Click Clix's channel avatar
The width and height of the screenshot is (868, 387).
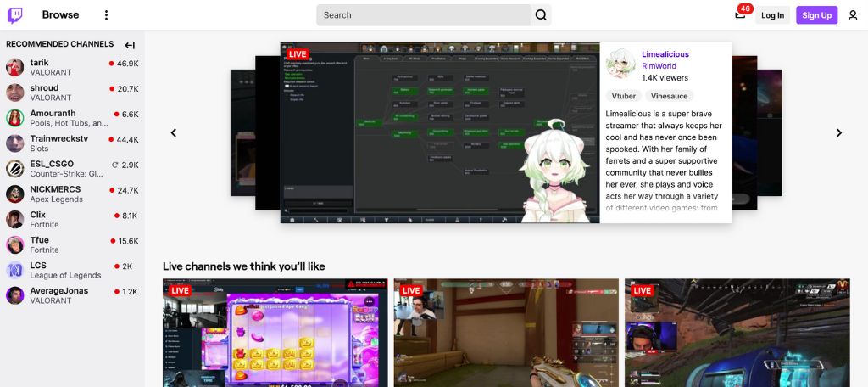click(x=15, y=220)
